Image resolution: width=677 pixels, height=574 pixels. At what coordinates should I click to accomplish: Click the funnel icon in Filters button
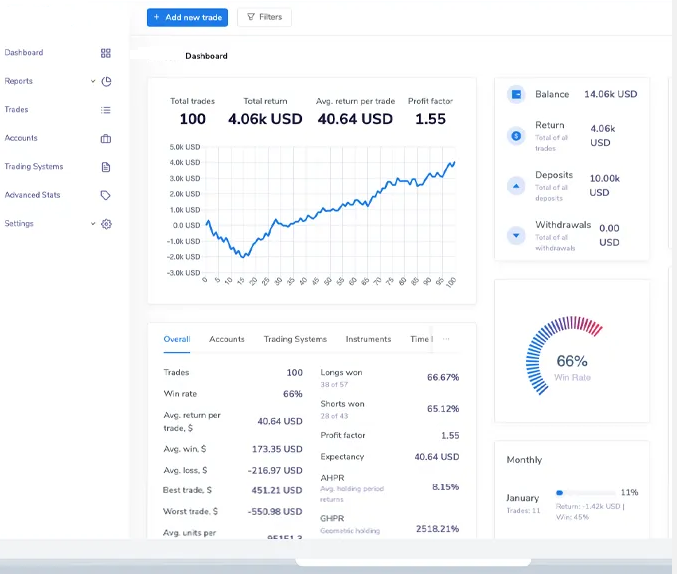point(251,17)
